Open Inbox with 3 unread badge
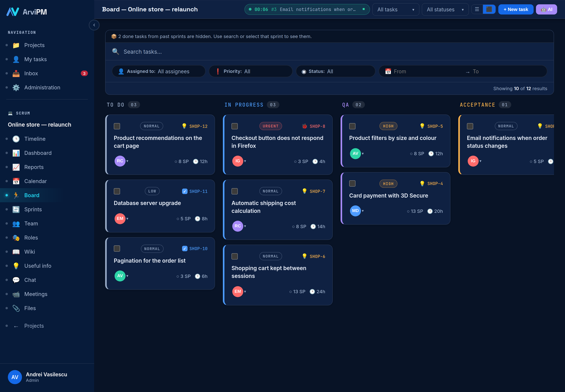Image resolution: width=565 pixels, height=392 pixels. [47, 73]
